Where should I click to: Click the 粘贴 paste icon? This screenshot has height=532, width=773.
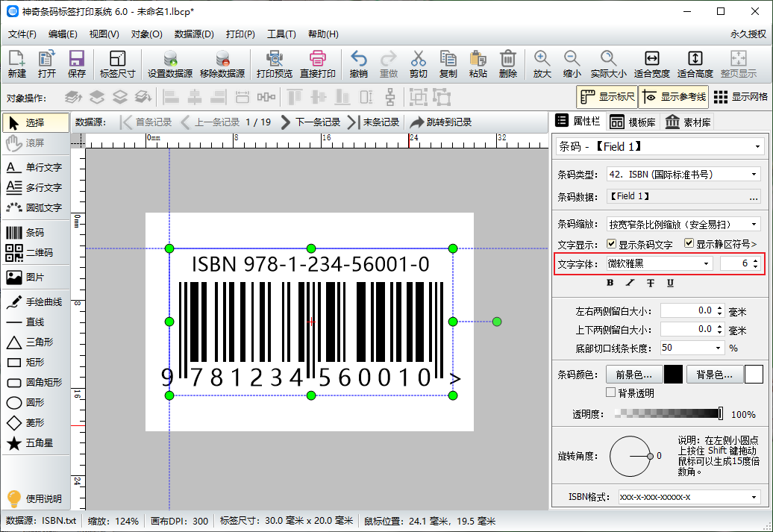(478, 64)
